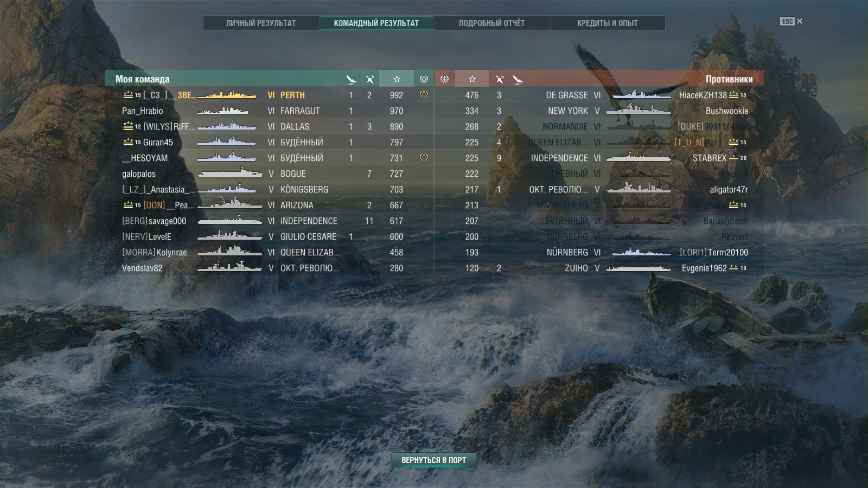Image resolution: width=868 pixels, height=488 pixels.
Task: Switch to Подробный отчёт tab
Action: 492,23
